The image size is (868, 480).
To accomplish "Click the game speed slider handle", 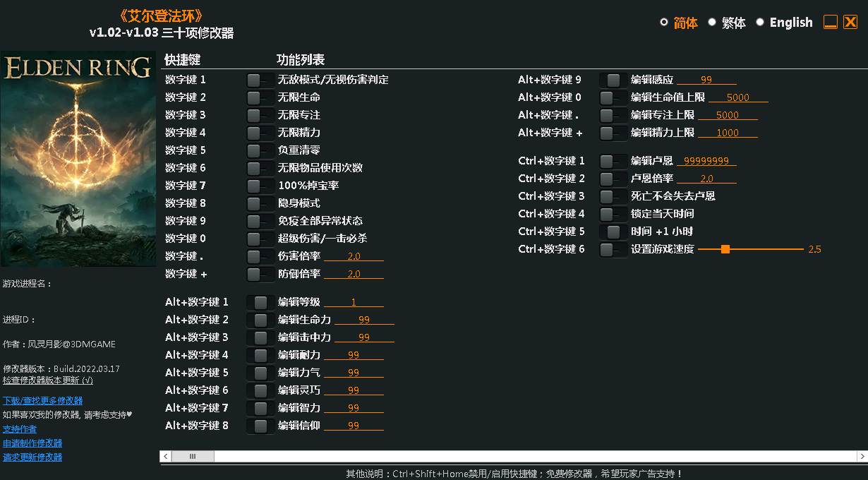I will click(x=725, y=249).
